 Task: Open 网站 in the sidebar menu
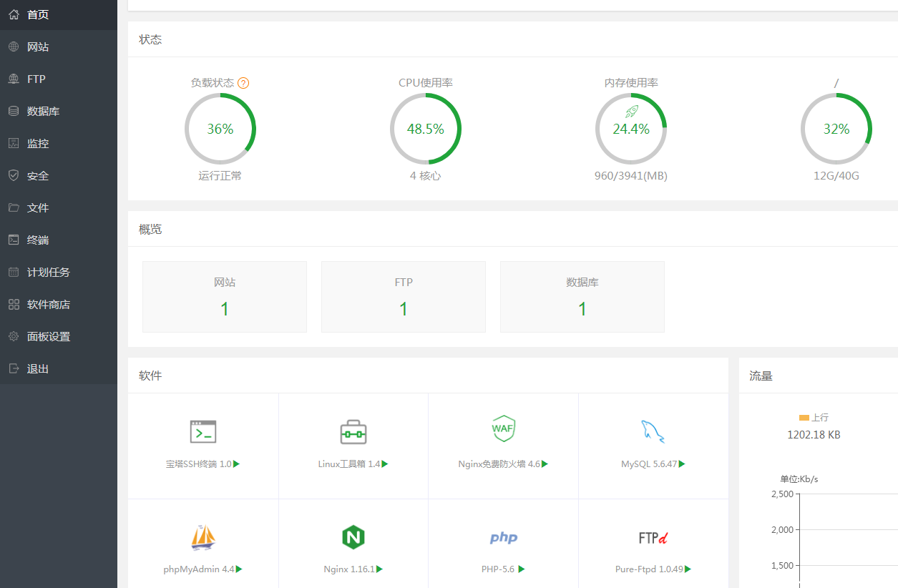pos(38,47)
